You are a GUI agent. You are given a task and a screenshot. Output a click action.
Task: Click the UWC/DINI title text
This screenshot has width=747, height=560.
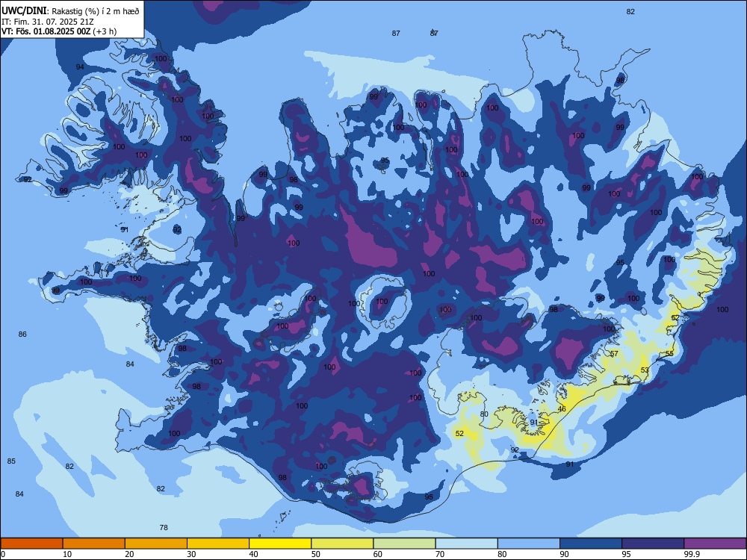[24, 11]
